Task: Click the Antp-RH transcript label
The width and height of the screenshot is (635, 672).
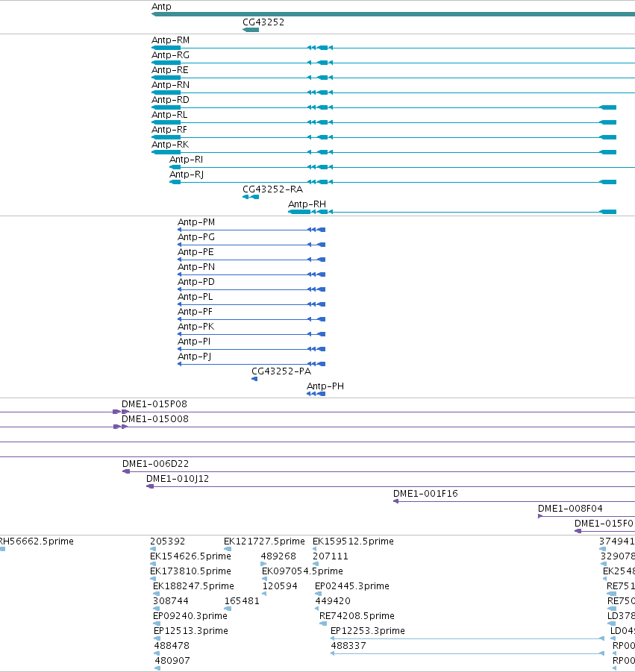Action: (x=307, y=204)
